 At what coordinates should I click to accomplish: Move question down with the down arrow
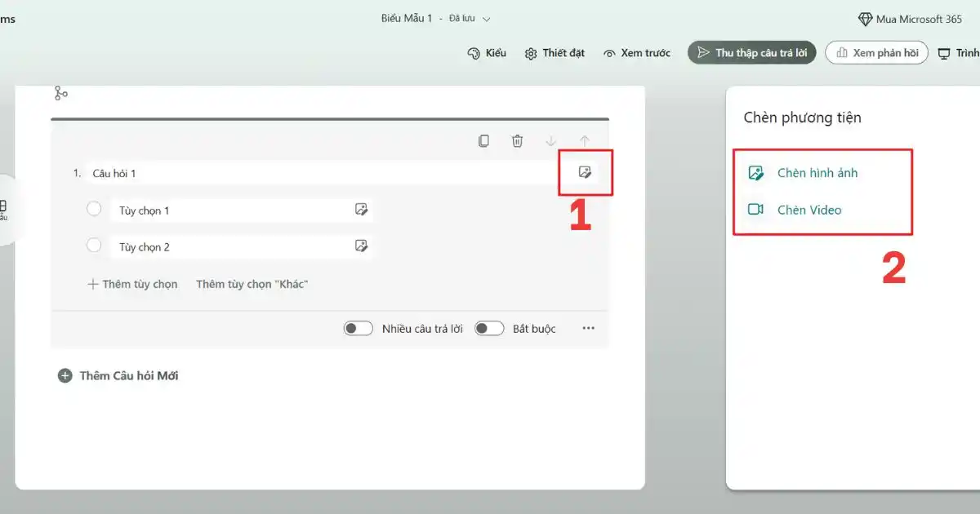551,141
